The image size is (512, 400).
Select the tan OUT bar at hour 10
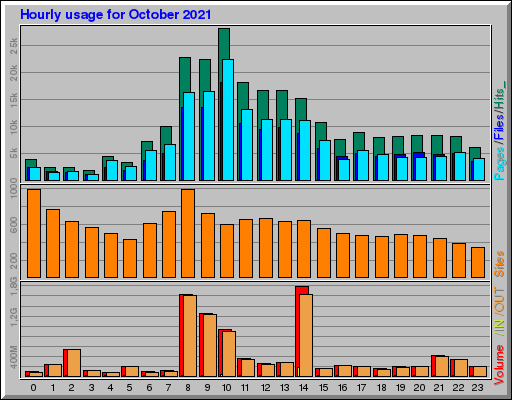(x=229, y=354)
